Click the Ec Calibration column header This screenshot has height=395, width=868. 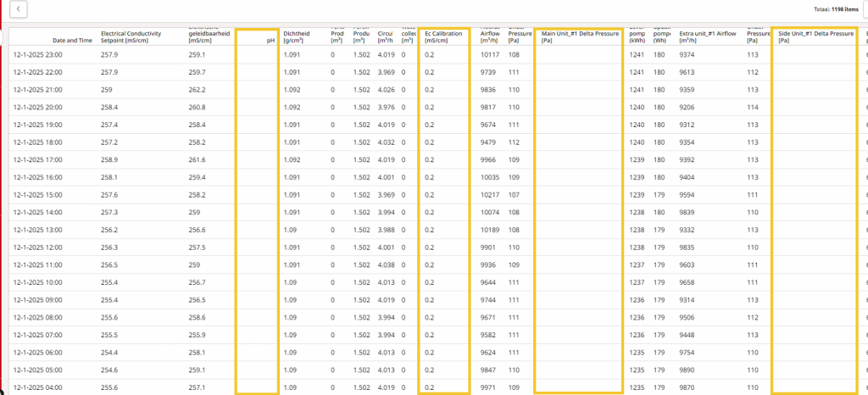click(443, 37)
